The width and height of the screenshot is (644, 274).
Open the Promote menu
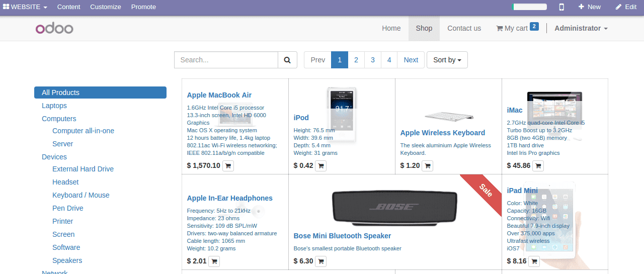coord(143,7)
